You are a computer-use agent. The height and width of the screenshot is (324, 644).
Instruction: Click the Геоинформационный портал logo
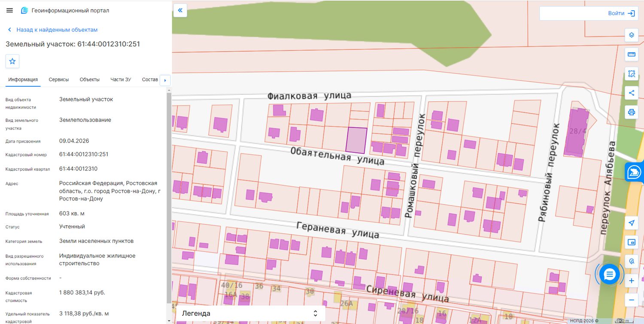coord(65,10)
